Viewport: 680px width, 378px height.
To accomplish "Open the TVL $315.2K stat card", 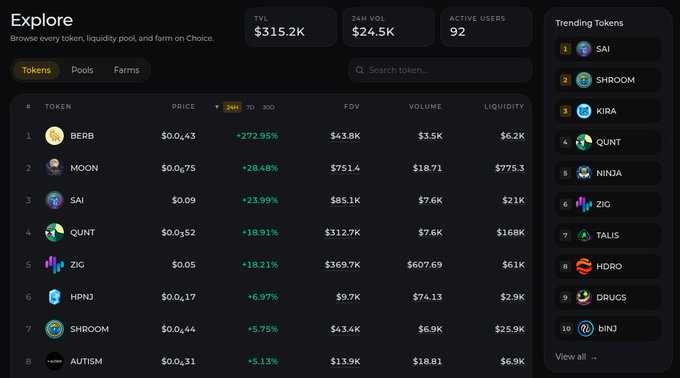I will pyautogui.click(x=291, y=27).
